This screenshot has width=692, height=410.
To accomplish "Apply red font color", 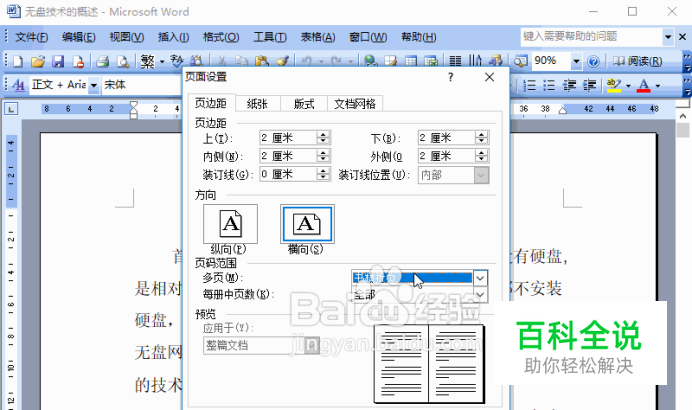I will pos(644,85).
